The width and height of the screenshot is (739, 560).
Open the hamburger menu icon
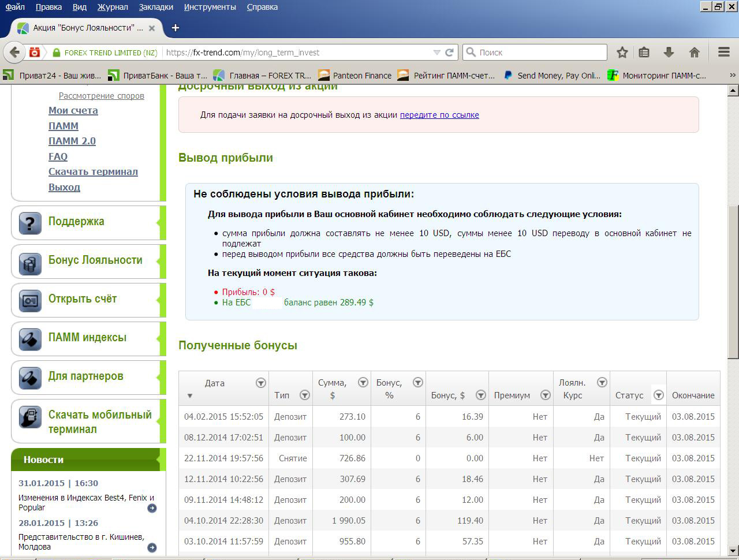click(724, 53)
